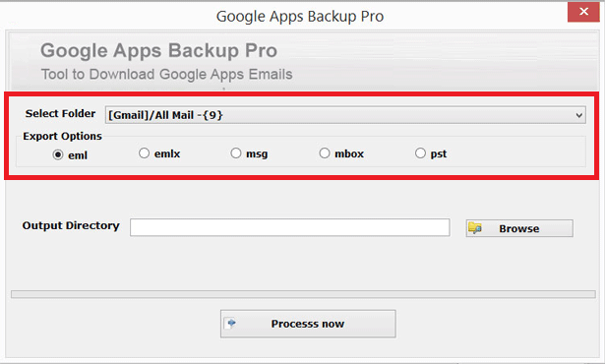
Task: Open the Select Folder dropdown
Action: 345,115
